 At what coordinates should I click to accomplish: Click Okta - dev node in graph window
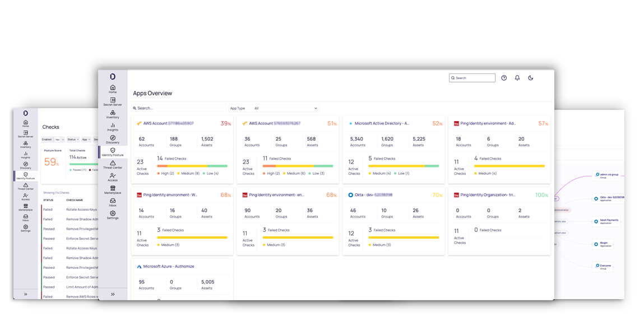pyautogui.click(x=608, y=198)
